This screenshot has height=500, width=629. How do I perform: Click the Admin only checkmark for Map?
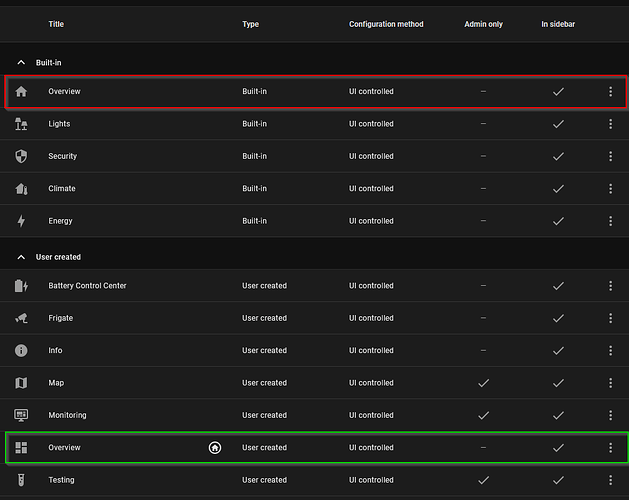[x=483, y=383]
